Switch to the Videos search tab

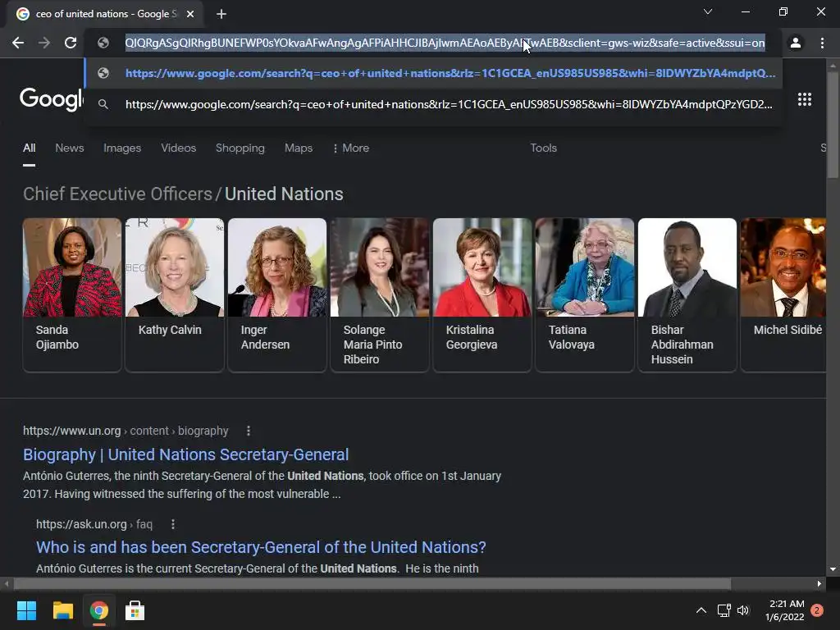178,148
